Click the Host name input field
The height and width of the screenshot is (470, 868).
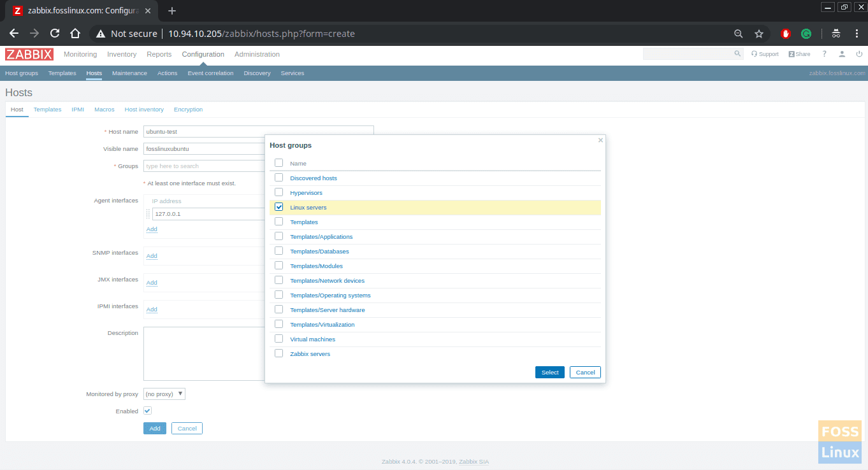pos(258,132)
